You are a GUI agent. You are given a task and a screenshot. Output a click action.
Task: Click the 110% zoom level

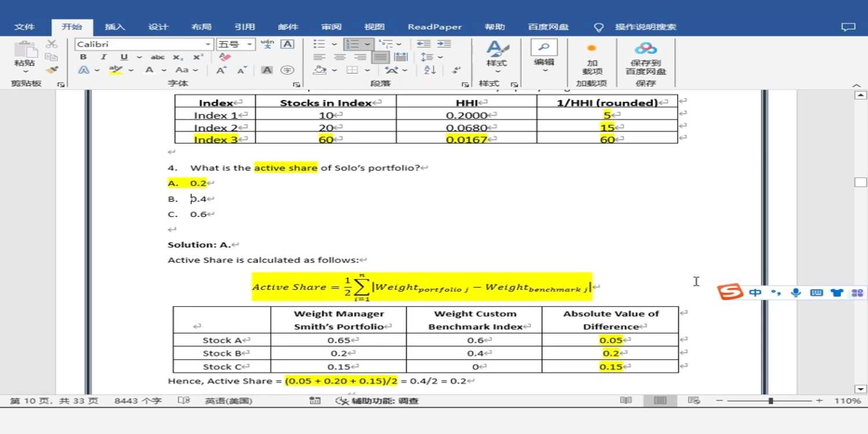[x=848, y=400]
